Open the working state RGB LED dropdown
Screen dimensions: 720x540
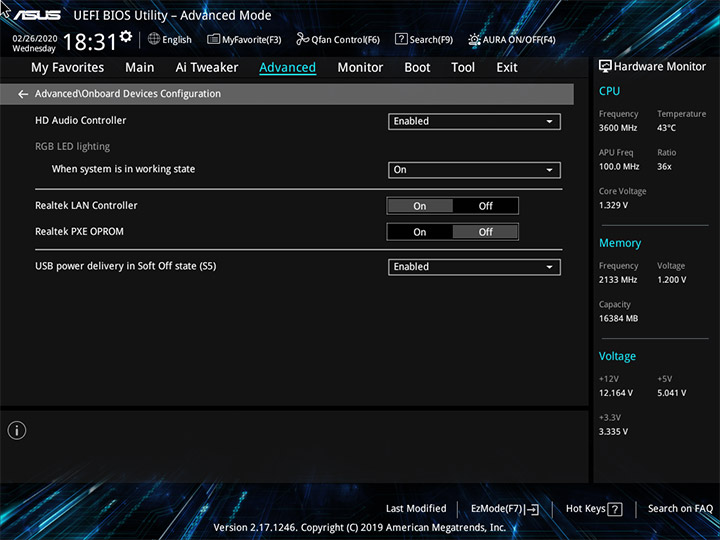[474, 170]
